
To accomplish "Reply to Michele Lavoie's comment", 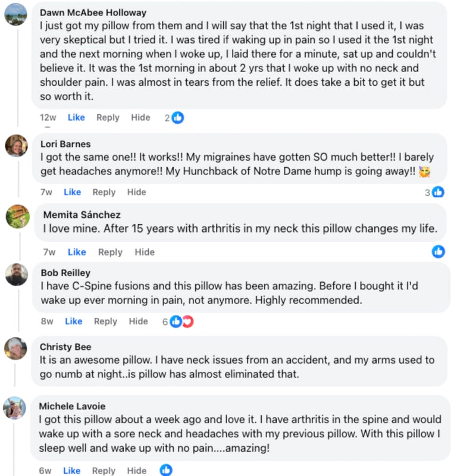I will point(104,471).
